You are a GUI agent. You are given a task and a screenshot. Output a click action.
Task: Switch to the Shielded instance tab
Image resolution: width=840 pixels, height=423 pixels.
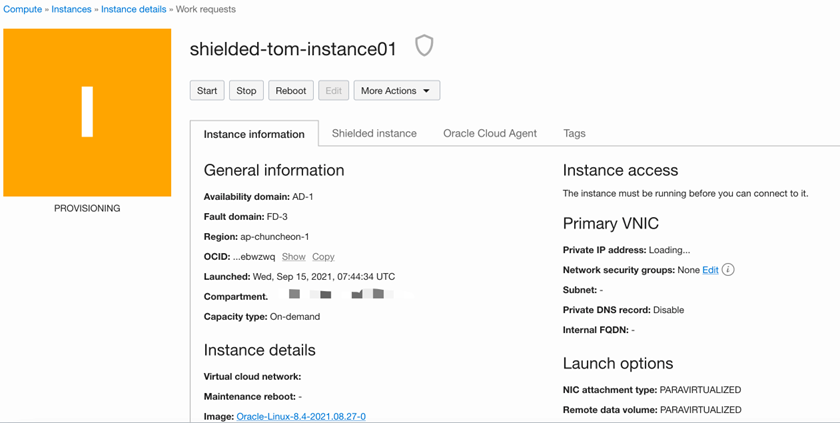(374, 133)
